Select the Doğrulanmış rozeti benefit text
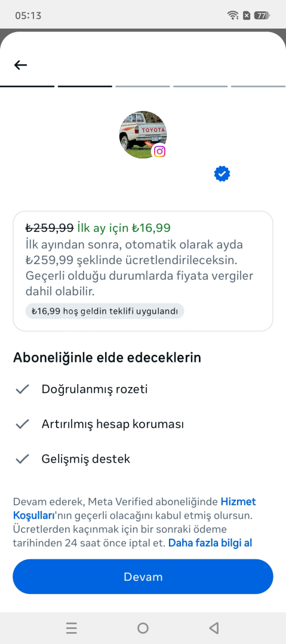 coord(95,389)
